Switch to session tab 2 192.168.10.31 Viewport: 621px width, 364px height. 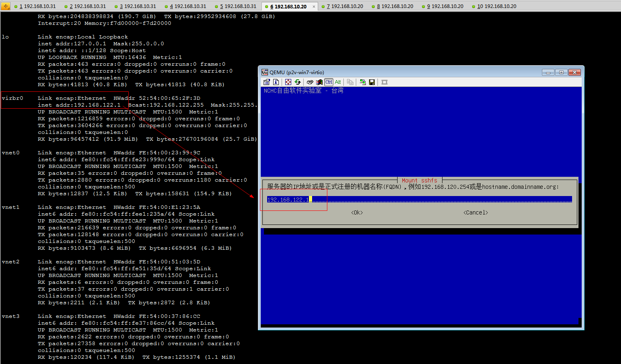tap(85, 6)
